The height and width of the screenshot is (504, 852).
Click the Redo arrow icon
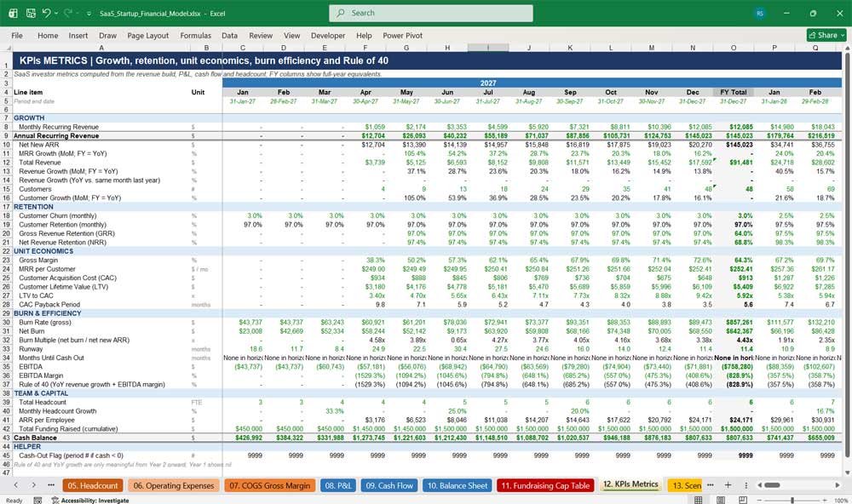(67, 13)
